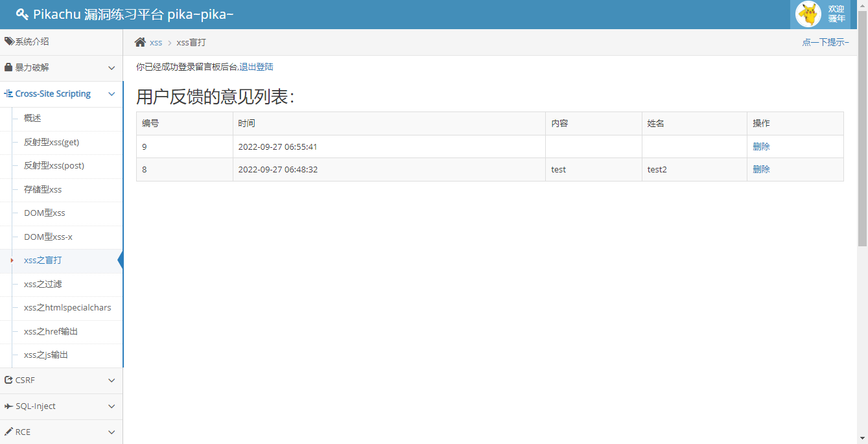Click the key icon beside Pikachu title

pos(22,14)
